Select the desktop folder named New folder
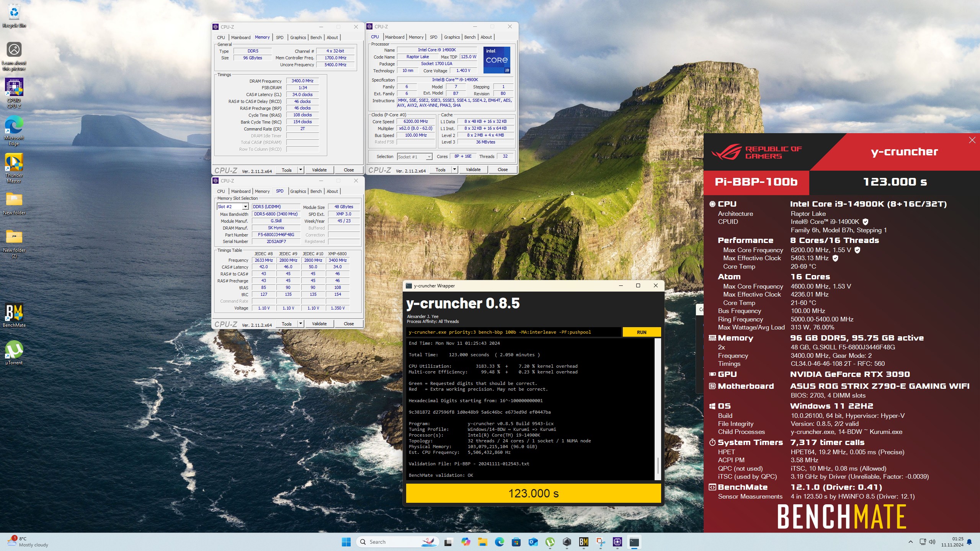 14,203
